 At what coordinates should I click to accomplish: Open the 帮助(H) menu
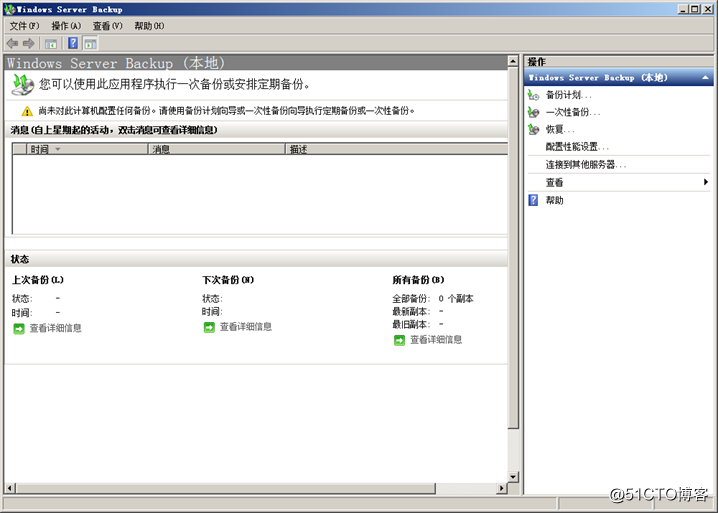point(149,26)
